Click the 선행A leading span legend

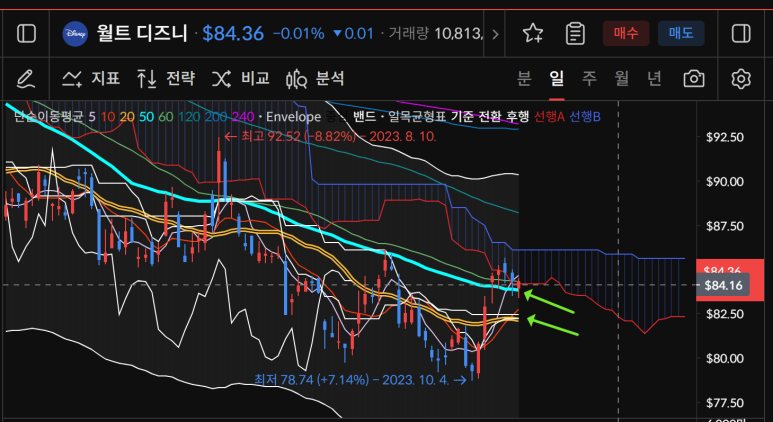click(x=549, y=117)
